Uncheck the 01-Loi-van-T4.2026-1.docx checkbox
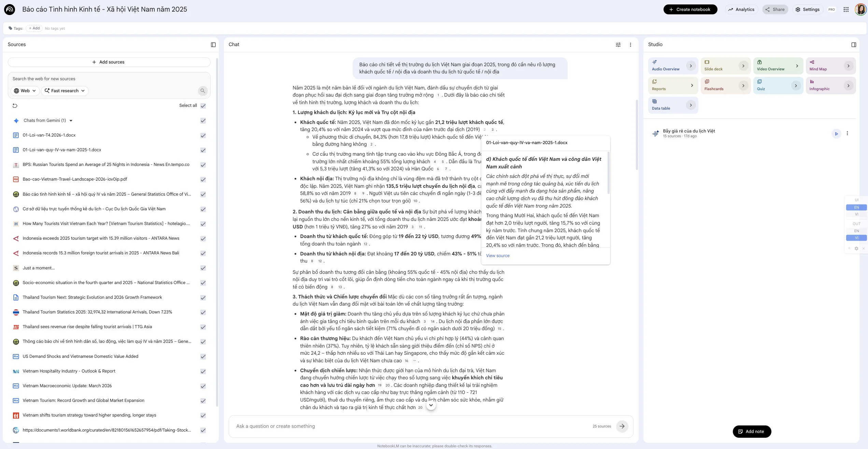The image size is (868, 449). (203, 136)
